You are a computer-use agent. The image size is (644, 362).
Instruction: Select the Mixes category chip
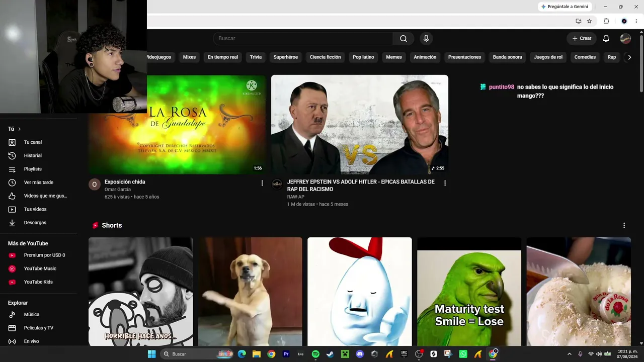[x=189, y=57]
